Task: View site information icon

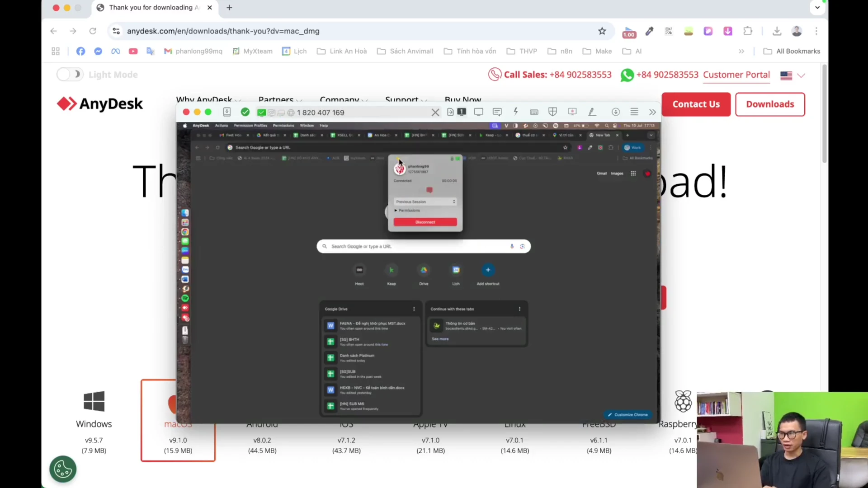Action: 116,31
